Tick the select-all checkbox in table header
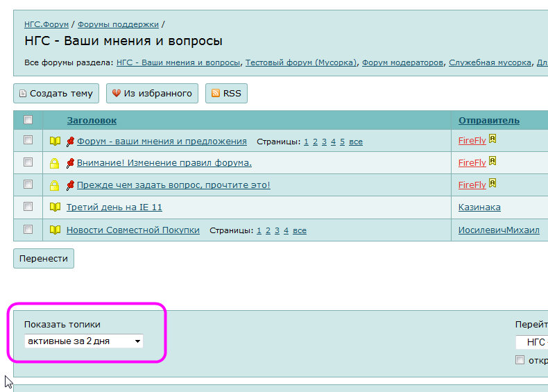This screenshot has height=392, width=548. (28, 119)
